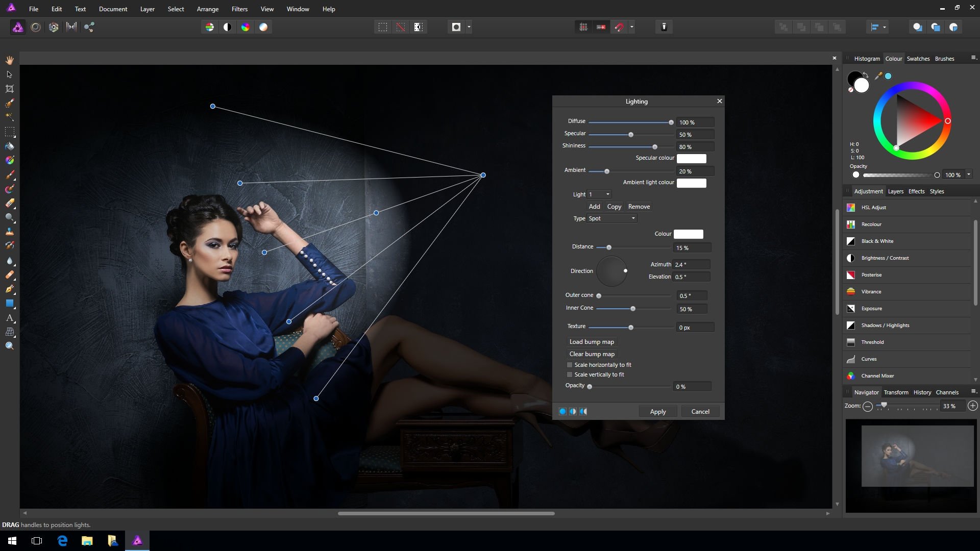Click the Specular colour swatch
This screenshot has height=551, width=980.
tap(691, 158)
